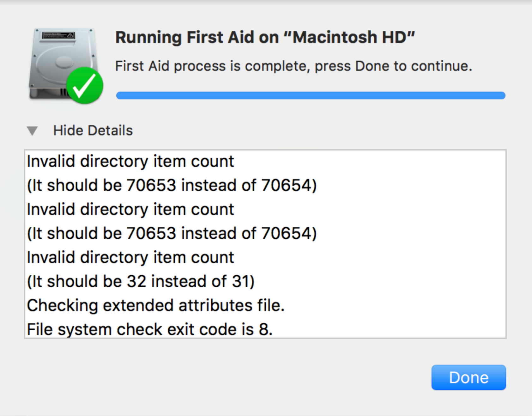Click "It should be 32 instead of 31" line
Image resolution: width=532 pixels, height=416 pixels.
point(141,281)
